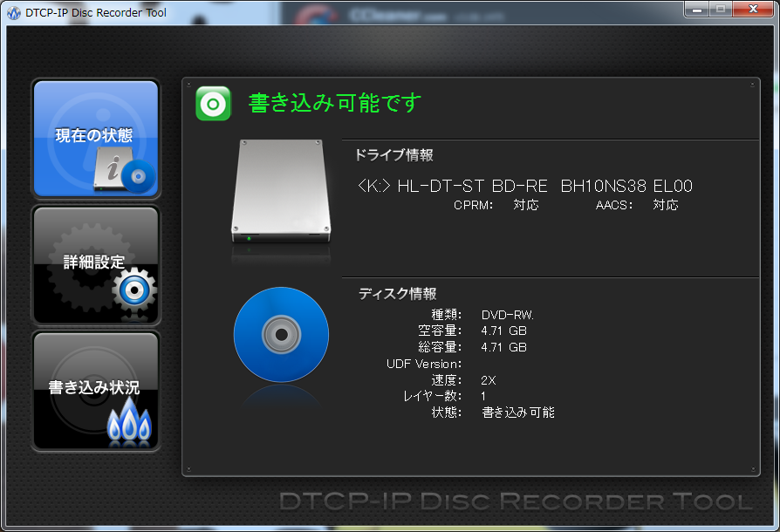Viewport: 780px width, 532px height.
Task: Click the 総容量 total capacity value 4.71 GB
Action: coord(504,347)
